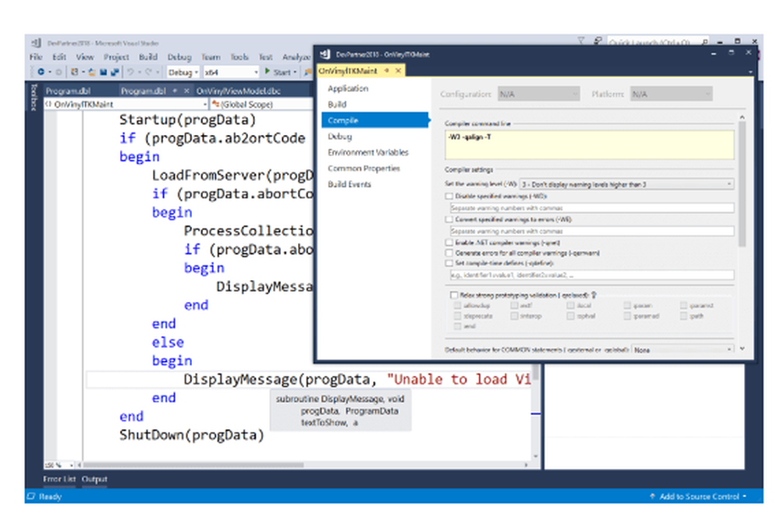Click the Open File folder icon
The height and width of the screenshot is (532, 780).
[x=92, y=73]
